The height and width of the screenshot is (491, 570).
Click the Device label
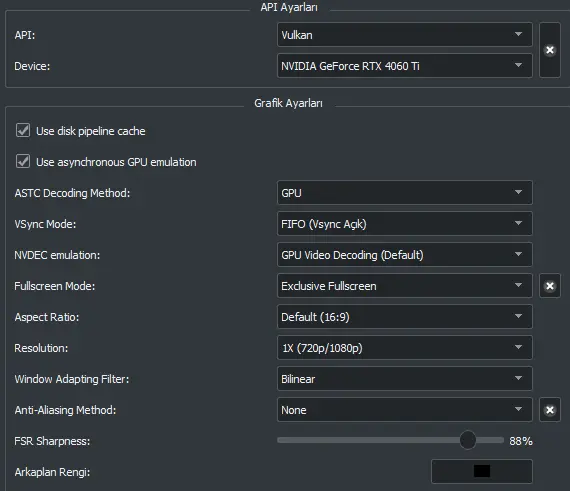[x=32, y=66]
